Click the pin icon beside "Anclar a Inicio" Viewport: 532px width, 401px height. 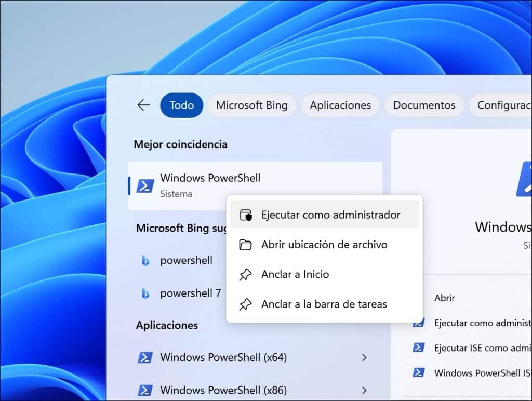click(245, 274)
